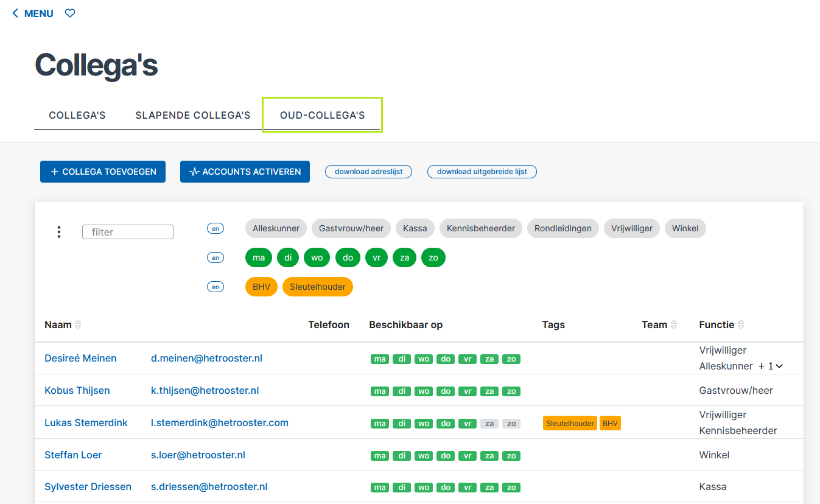Toggle the BHV tag filter

point(261,287)
